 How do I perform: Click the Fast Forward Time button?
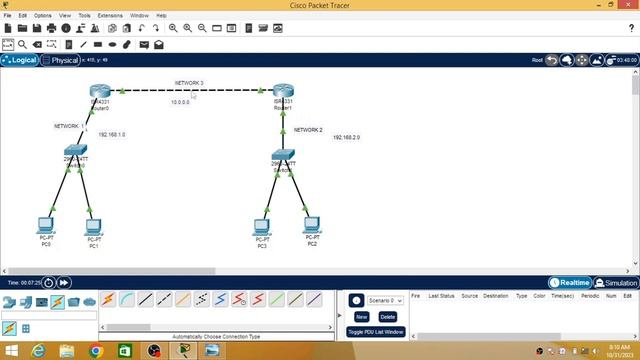click(64, 282)
